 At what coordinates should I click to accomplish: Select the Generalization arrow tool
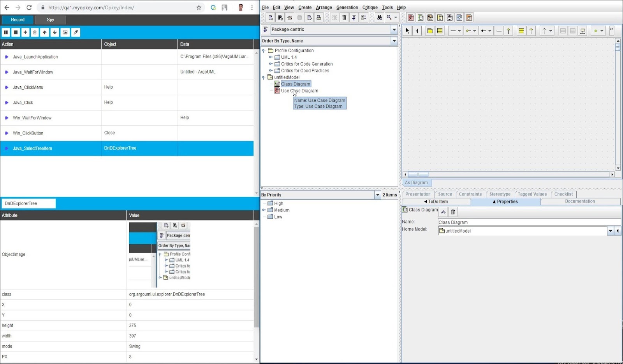point(509,31)
